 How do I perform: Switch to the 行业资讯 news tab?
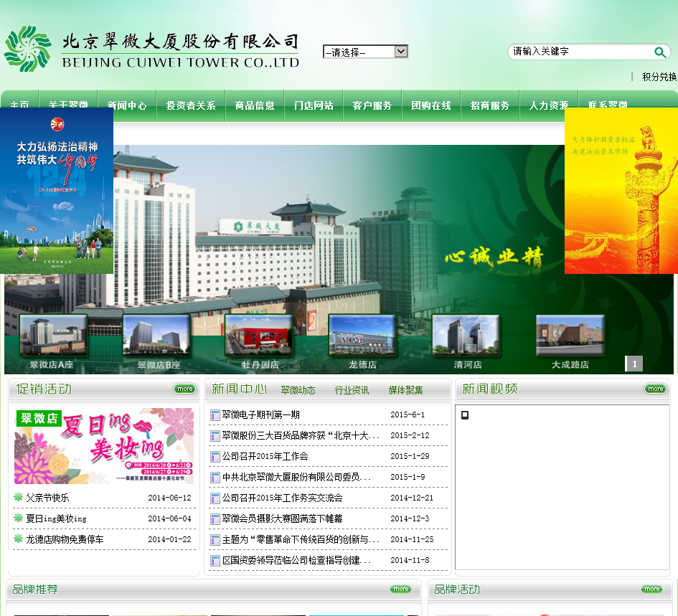point(352,390)
